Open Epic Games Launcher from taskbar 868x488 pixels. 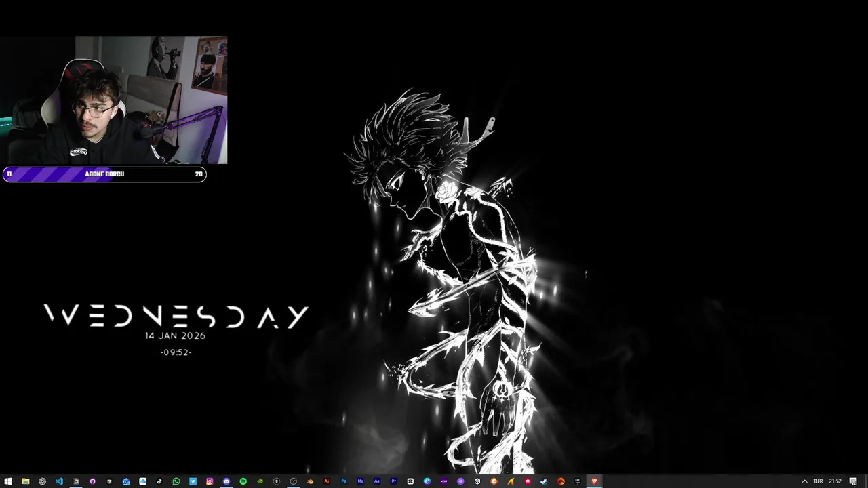[578, 481]
